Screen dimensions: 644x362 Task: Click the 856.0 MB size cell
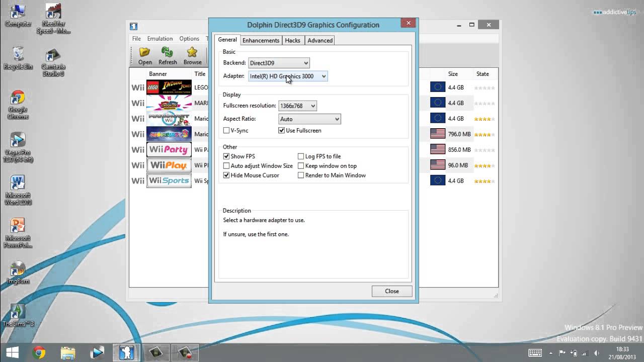(x=459, y=150)
